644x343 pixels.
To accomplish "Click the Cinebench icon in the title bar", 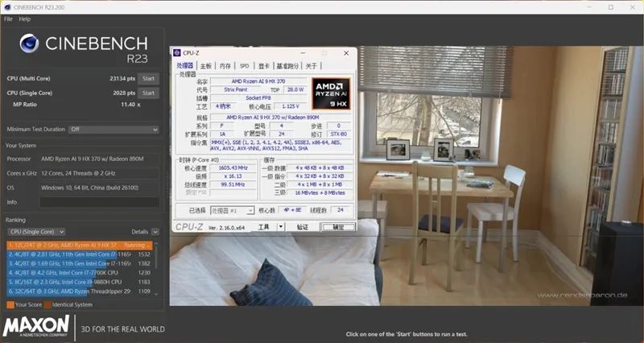I will coord(6,6).
